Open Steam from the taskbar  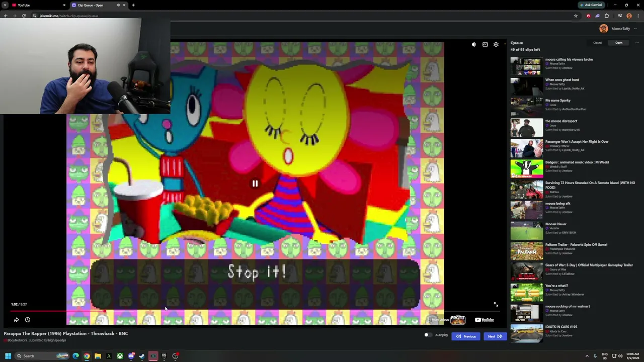[x=142, y=356]
